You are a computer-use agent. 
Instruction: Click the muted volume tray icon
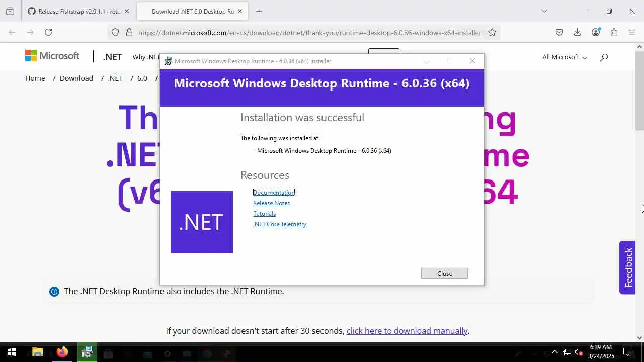click(x=579, y=352)
